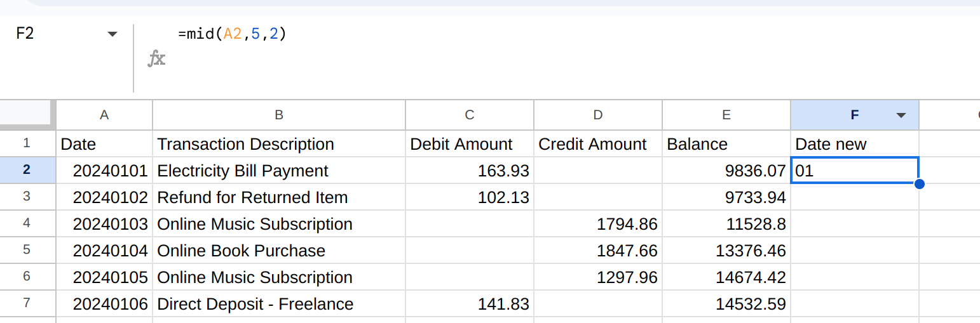The image size is (980, 323).
Task: Select the 'Credit Amount' header cell
Action: [x=598, y=144]
